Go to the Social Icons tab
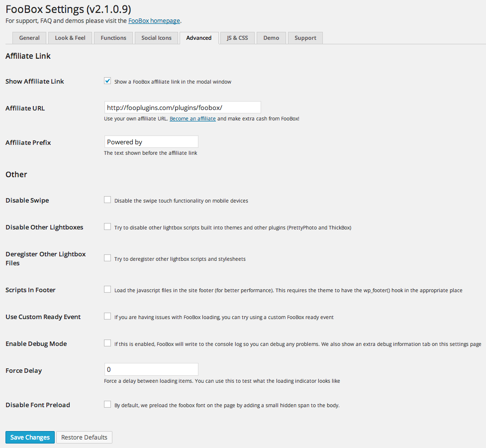486x448 pixels. [x=156, y=38]
